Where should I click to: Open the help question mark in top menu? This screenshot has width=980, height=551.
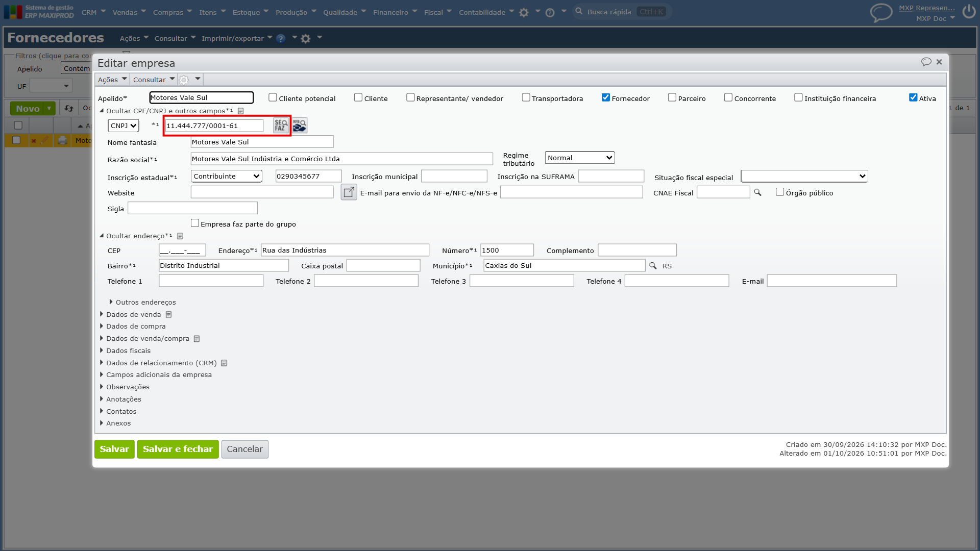coord(550,13)
